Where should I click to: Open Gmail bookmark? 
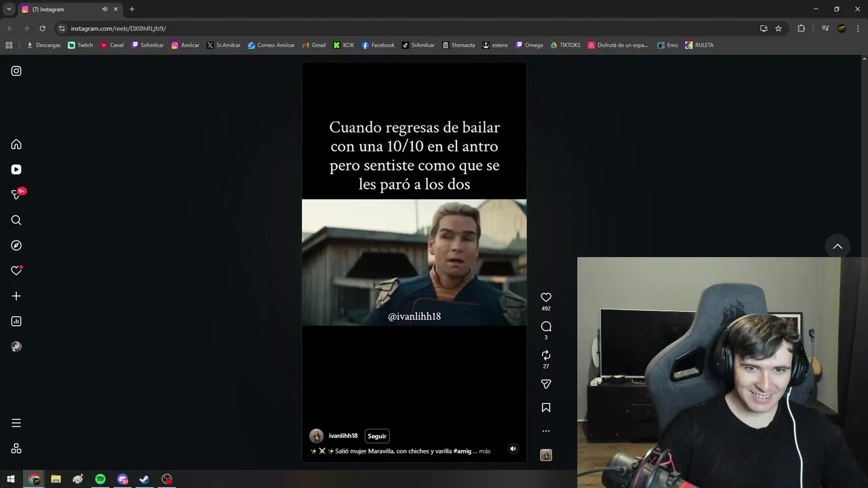click(x=314, y=45)
